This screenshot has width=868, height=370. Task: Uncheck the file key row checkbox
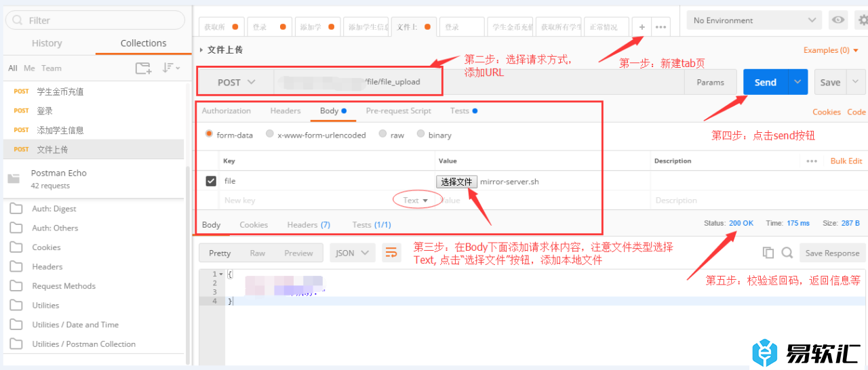click(211, 181)
